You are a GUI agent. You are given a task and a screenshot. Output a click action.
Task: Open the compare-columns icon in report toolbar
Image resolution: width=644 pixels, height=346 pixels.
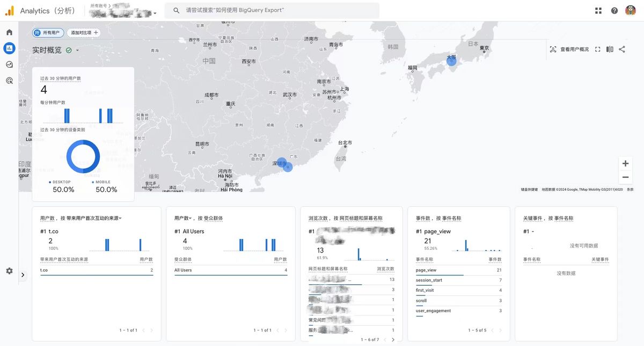pyautogui.click(x=610, y=49)
